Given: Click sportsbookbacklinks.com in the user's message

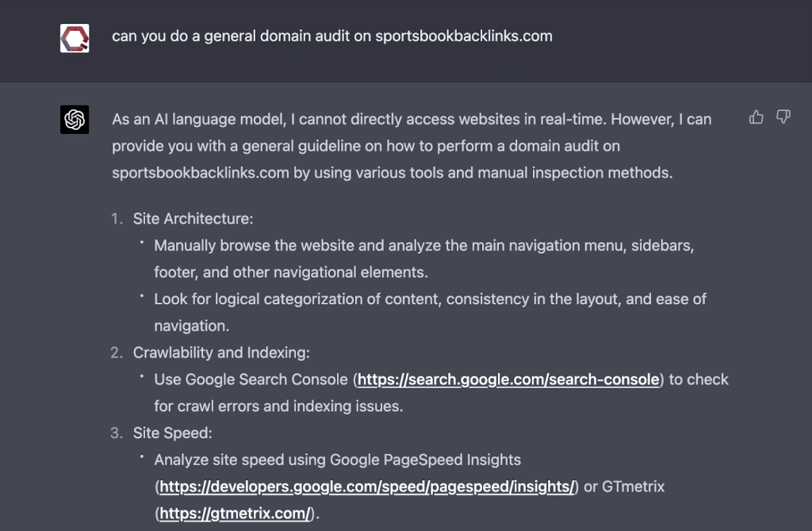Looking at the screenshot, I should pos(464,36).
